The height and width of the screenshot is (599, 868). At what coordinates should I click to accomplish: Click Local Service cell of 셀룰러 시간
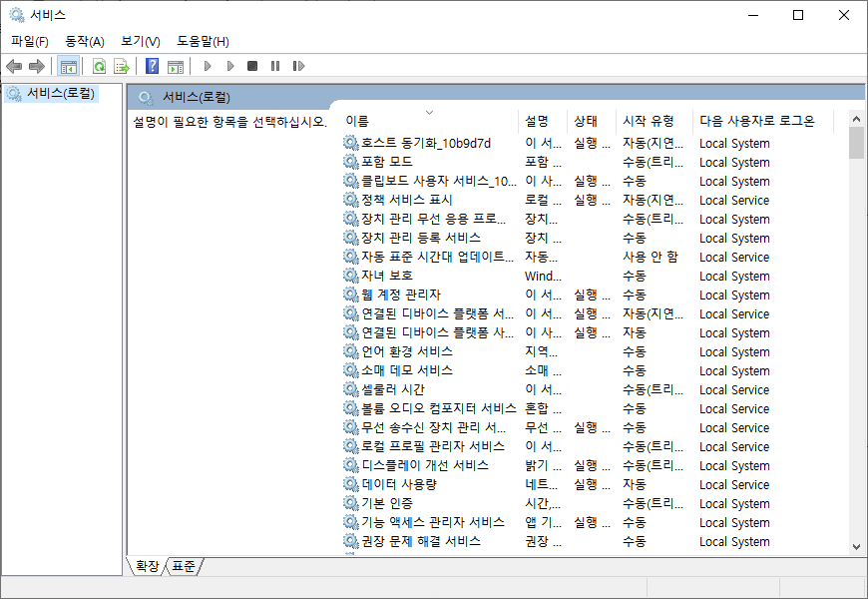tap(734, 389)
